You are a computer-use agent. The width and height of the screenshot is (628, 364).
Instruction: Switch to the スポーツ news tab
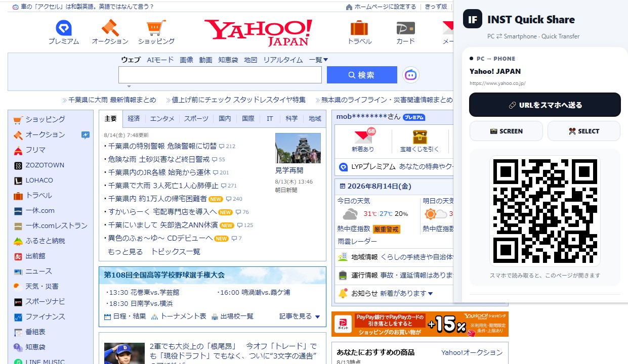tap(196, 119)
